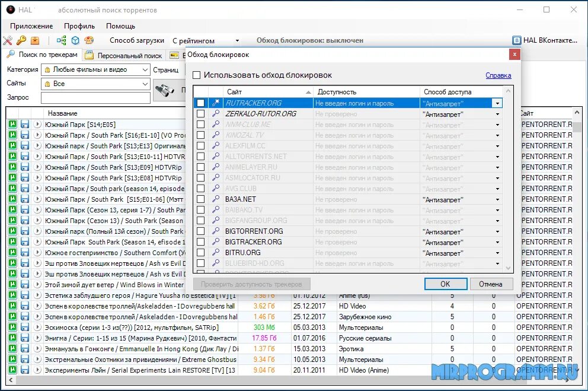Click play arrow icon for Южный Парк [S14;E05]
This screenshot has height=391, width=588.
[37, 124]
